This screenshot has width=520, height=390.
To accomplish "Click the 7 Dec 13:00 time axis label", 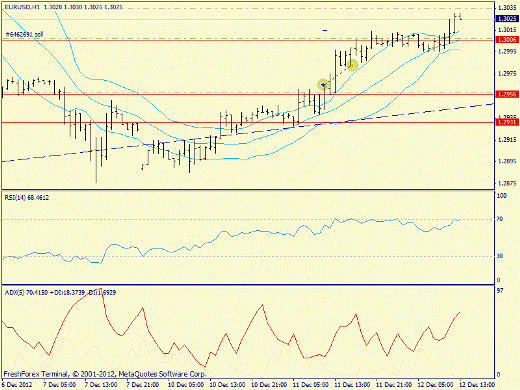I will pyautogui.click(x=101, y=385).
